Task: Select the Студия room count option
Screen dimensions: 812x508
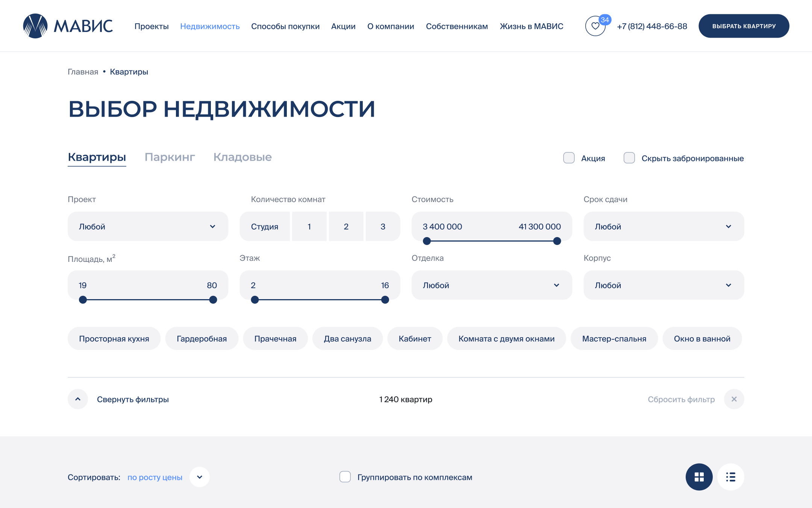Action: [x=265, y=227]
